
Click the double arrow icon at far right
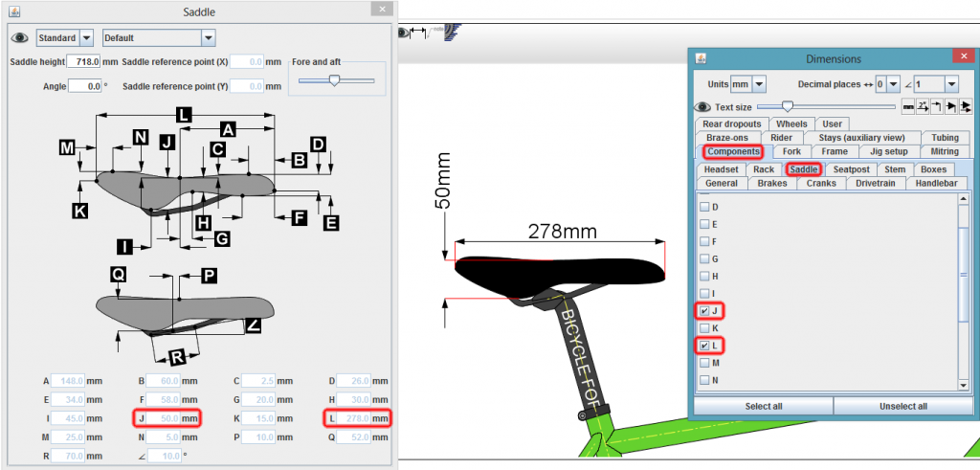(x=966, y=106)
